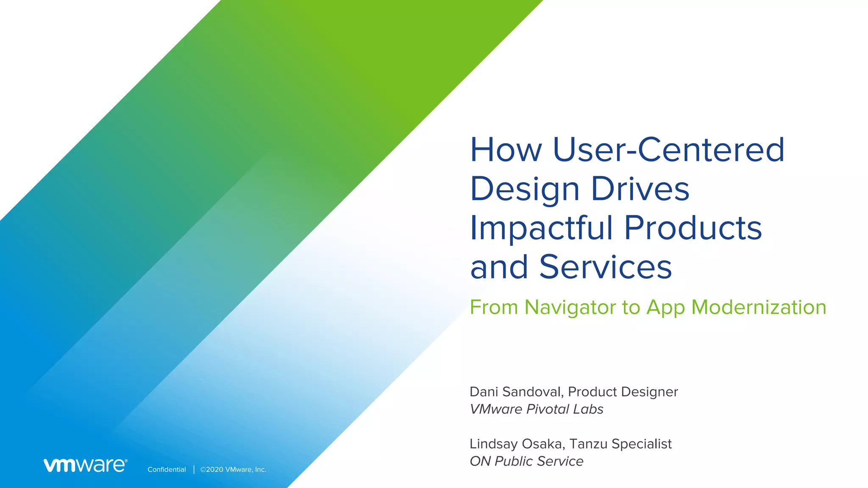The width and height of the screenshot is (868, 488).
Task: Click the registered trademark symbol on the logo
Action: (x=126, y=460)
